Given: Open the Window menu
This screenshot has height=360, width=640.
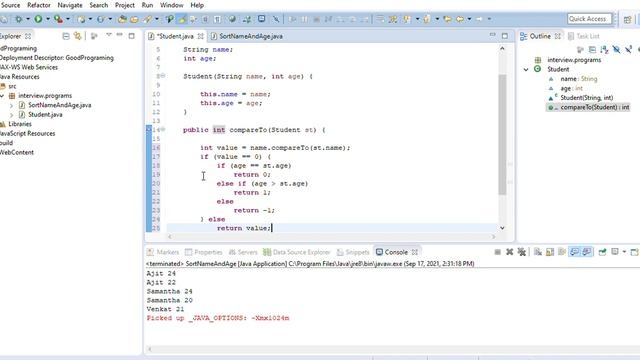Looking at the screenshot, I should (x=171, y=5).
